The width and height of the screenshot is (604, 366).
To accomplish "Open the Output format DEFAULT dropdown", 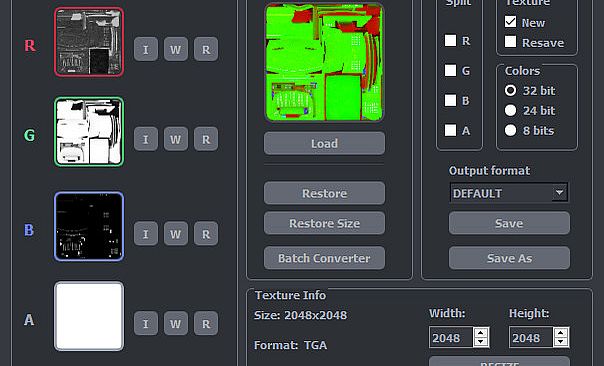I will click(x=509, y=193).
